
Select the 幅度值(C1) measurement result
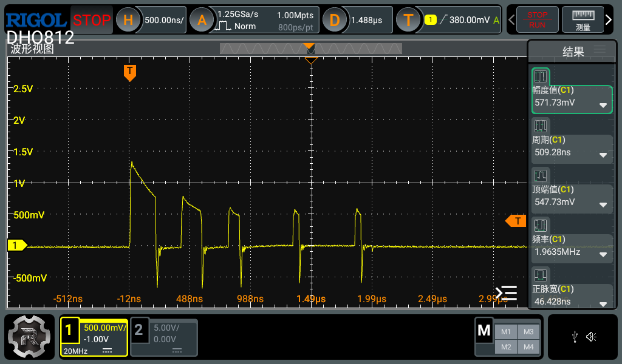click(572, 99)
